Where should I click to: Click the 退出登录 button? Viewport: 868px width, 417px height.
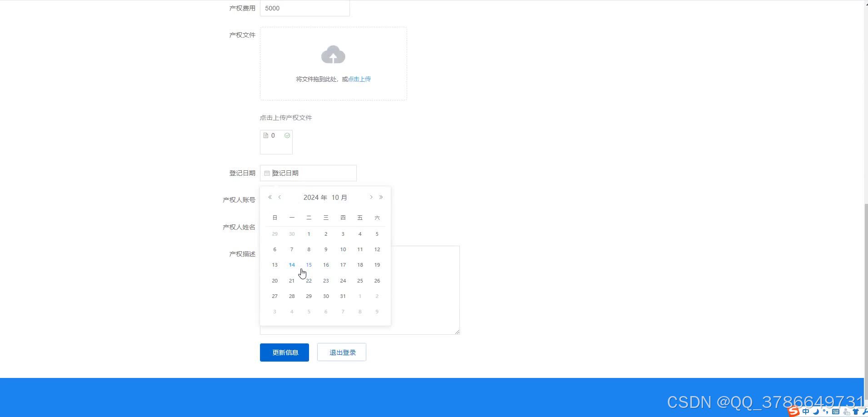tap(341, 352)
